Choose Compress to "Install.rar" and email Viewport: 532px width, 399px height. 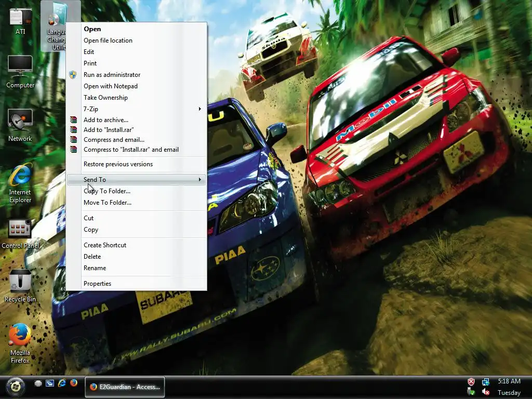[137, 149]
